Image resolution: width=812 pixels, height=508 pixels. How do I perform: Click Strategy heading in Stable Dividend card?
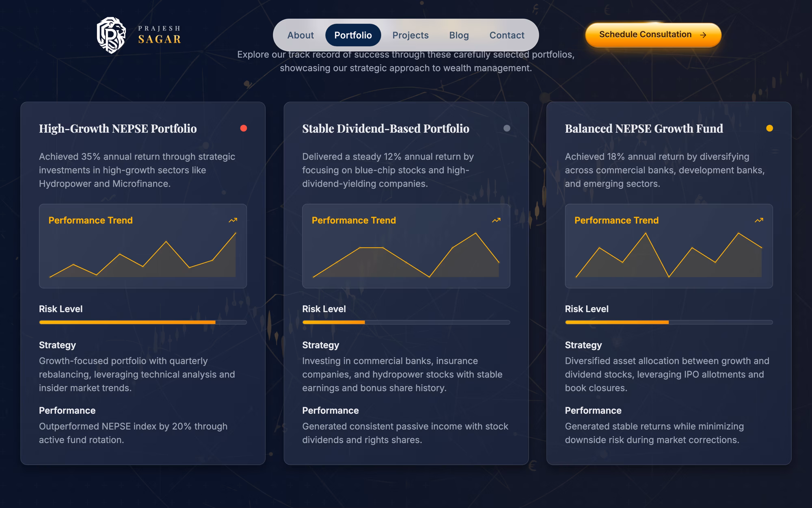[320, 345]
